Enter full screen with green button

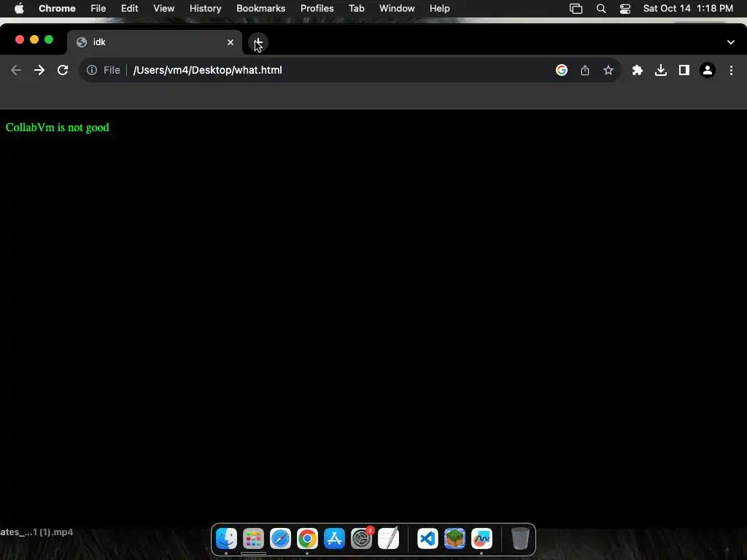click(49, 39)
